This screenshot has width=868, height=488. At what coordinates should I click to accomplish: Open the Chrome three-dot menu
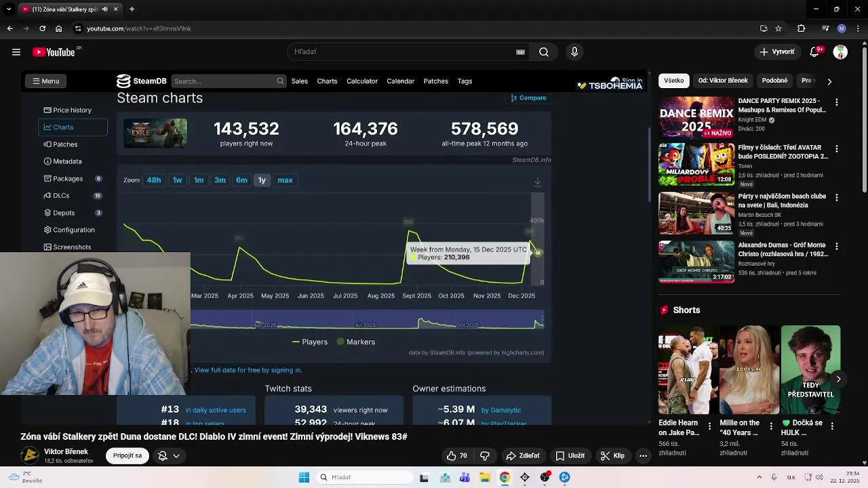pos(857,28)
